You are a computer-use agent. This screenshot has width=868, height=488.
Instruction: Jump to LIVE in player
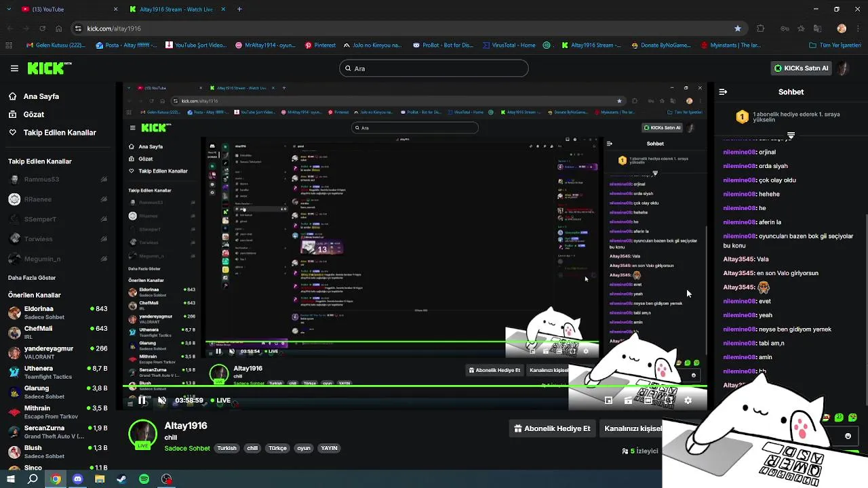[220, 400]
